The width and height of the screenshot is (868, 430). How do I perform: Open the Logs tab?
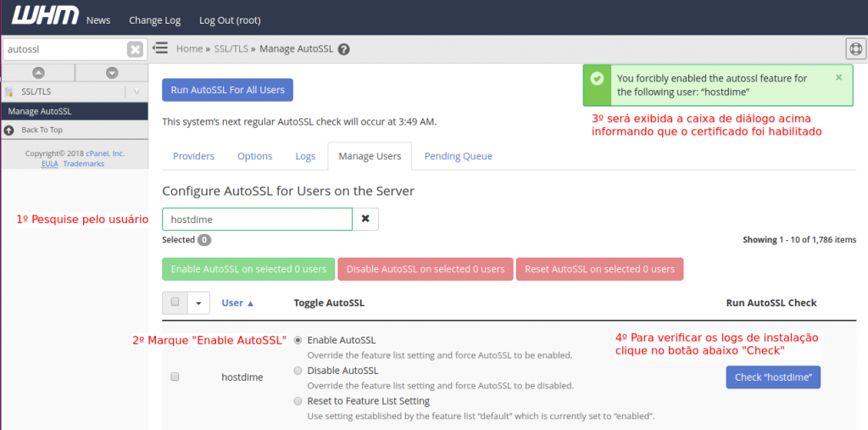tap(305, 156)
